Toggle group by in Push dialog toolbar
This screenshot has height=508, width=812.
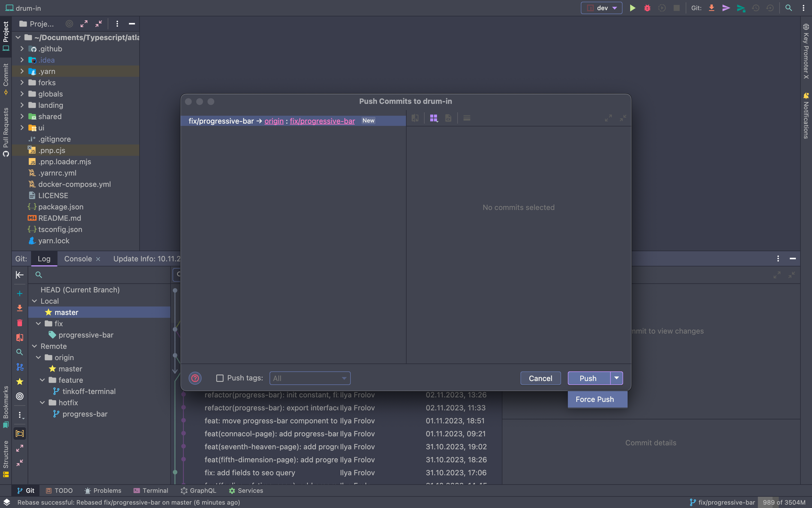(434, 118)
